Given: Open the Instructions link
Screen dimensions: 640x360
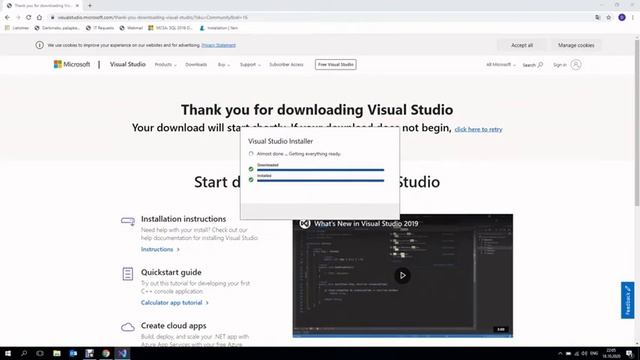Looking at the screenshot, I should click(x=160, y=249).
